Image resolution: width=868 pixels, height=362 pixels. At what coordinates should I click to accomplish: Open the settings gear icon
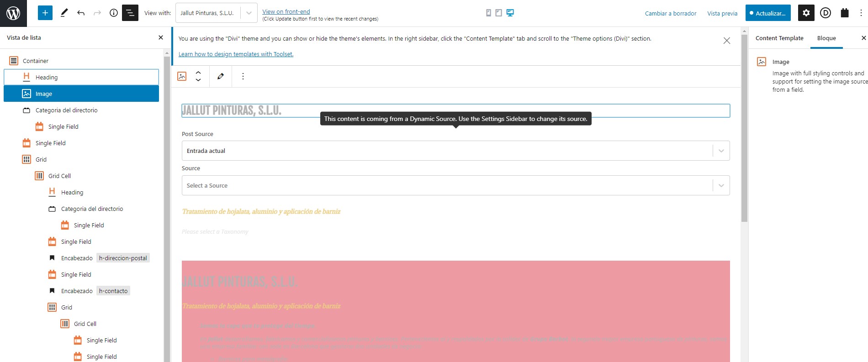click(x=806, y=13)
